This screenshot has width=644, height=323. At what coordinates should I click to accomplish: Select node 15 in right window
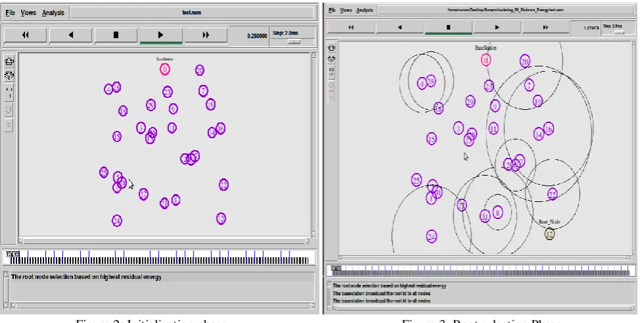click(432, 139)
